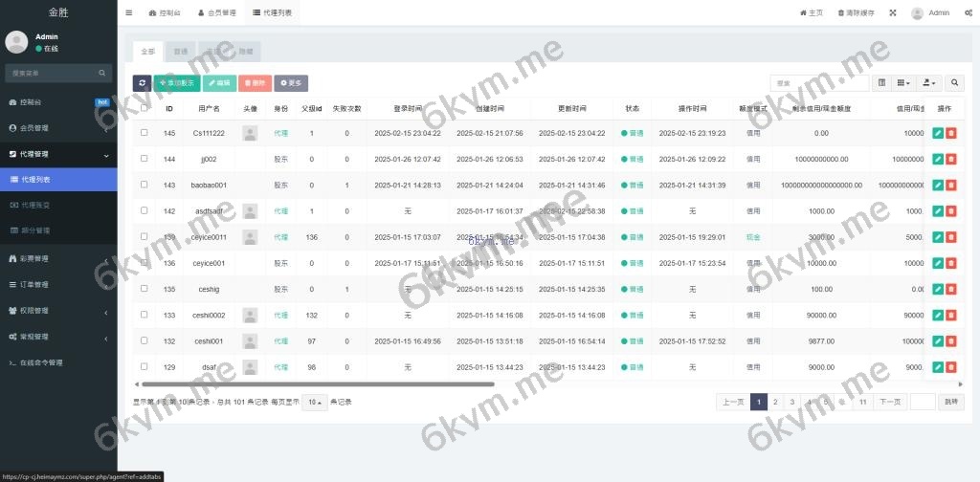This screenshot has height=482, width=980.
Task: Click the delete icon for user ceyice0011
Action: [x=950, y=237]
